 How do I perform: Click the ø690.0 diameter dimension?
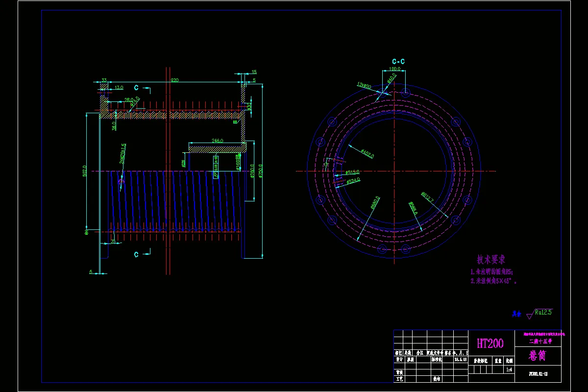tap(375, 203)
